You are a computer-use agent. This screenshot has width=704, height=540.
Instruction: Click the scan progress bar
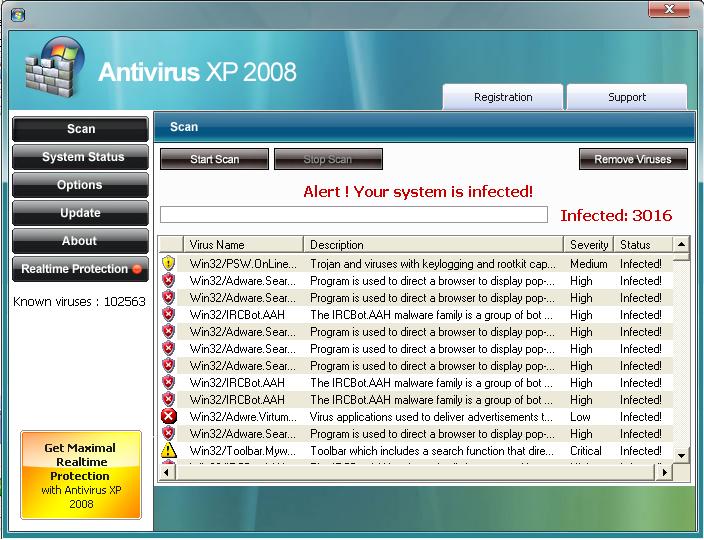coord(354,215)
